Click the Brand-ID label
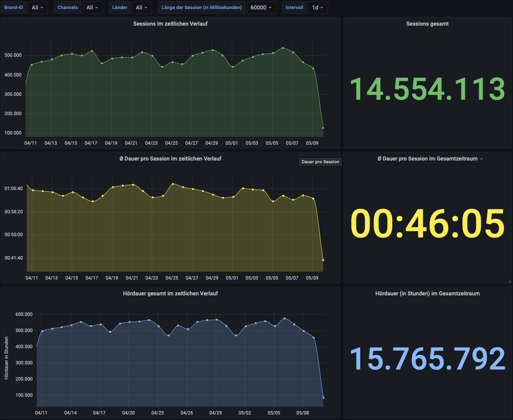The width and height of the screenshot is (513, 420). pyautogui.click(x=14, y=7)
